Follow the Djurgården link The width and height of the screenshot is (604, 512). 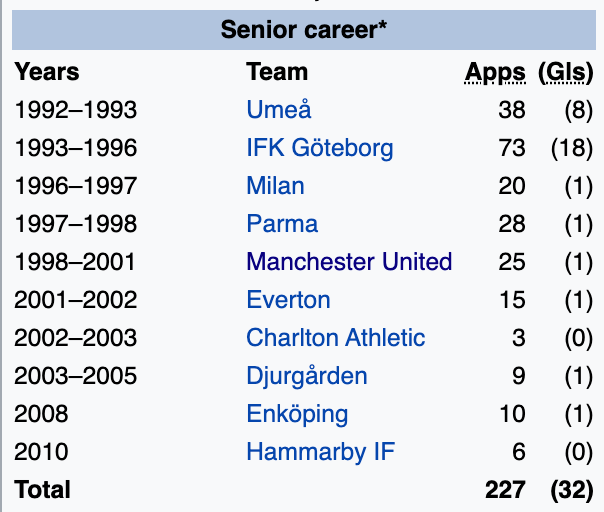pos(307,376)
